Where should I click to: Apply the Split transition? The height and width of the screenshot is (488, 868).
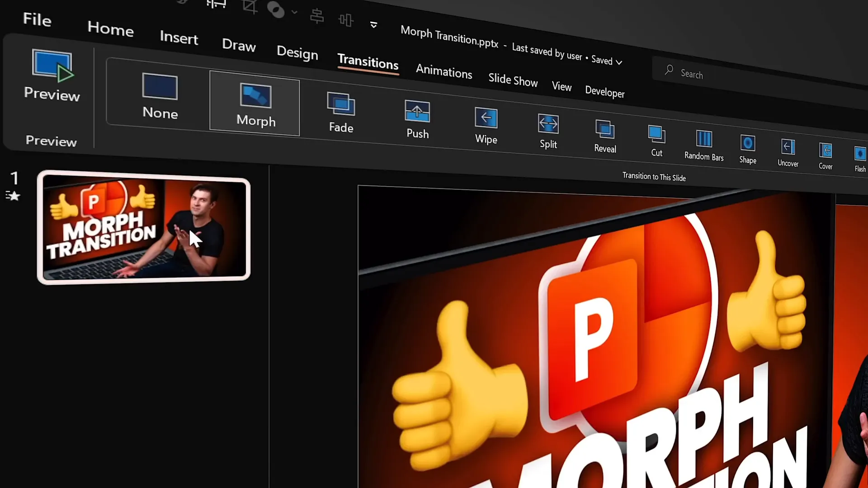(548, 131)
